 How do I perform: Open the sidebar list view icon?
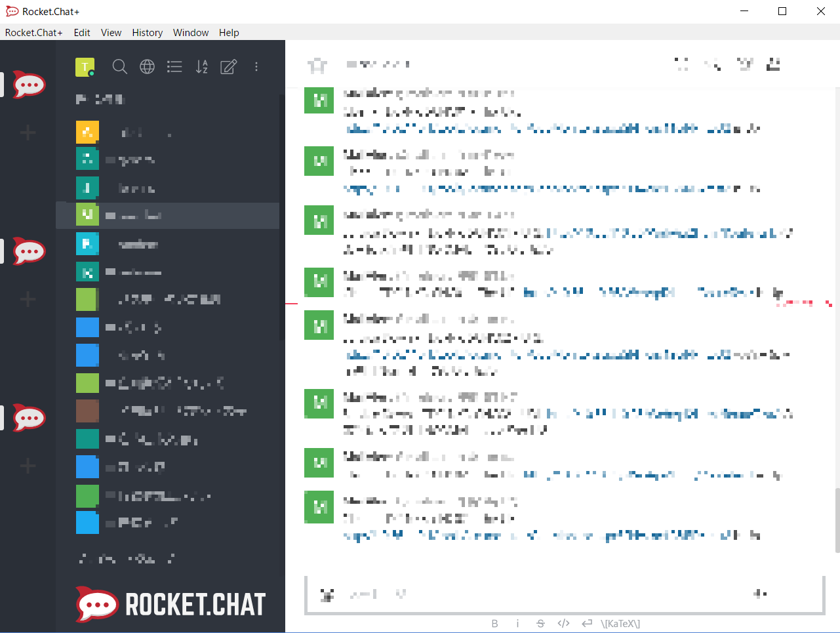click(x=174, y=66)
